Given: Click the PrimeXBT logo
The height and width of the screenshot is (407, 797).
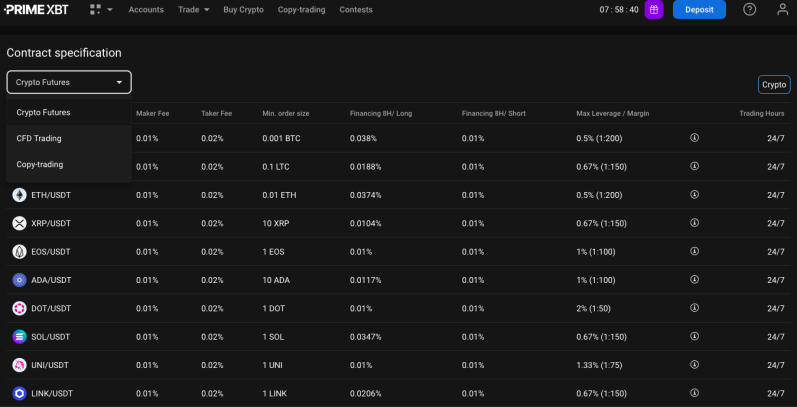Looking at the screenshot, I should [x=36, y=10].
